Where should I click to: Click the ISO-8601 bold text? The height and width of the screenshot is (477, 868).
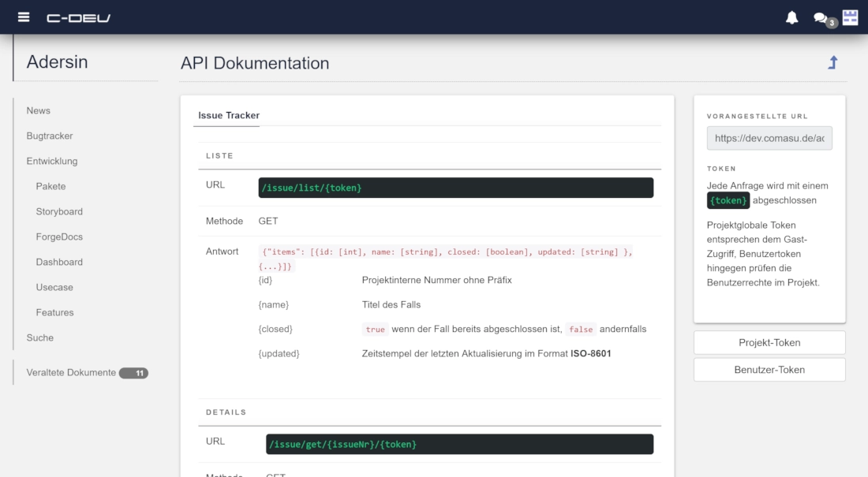tap(591, 353)
